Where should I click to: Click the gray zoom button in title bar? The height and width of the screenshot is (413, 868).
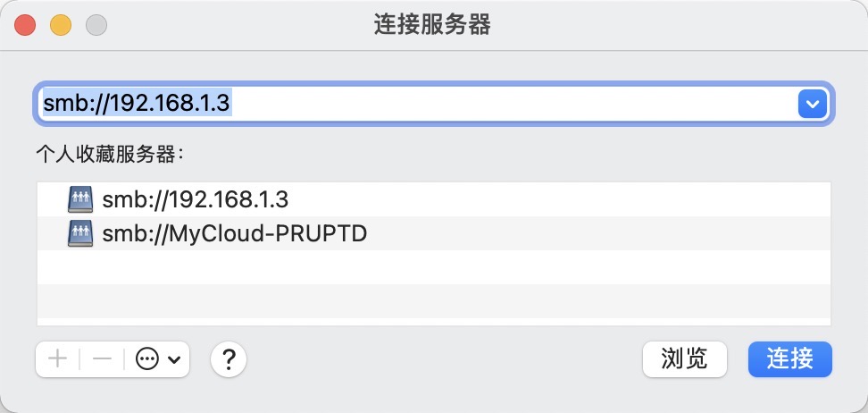tap(96, 25)
